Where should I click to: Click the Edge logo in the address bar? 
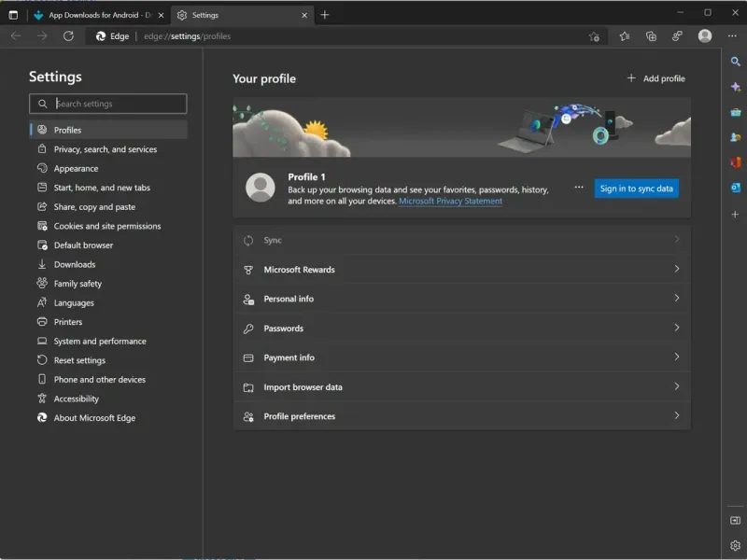101,36
